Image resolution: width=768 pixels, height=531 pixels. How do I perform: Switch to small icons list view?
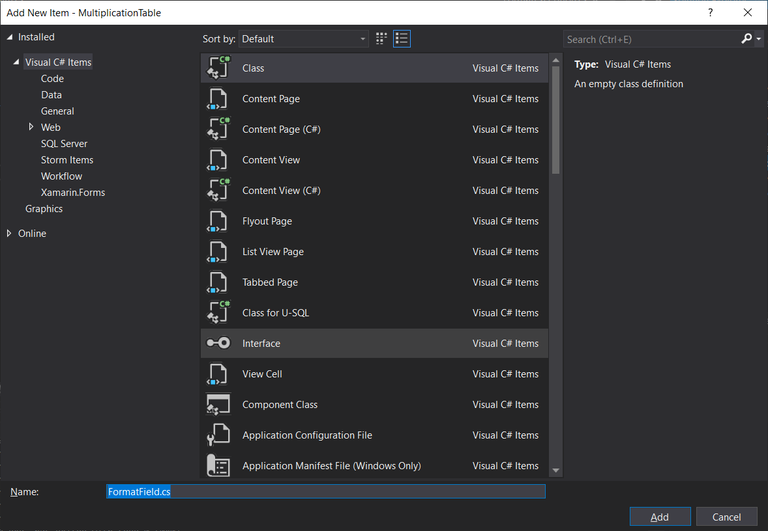[x=402, y=39]
